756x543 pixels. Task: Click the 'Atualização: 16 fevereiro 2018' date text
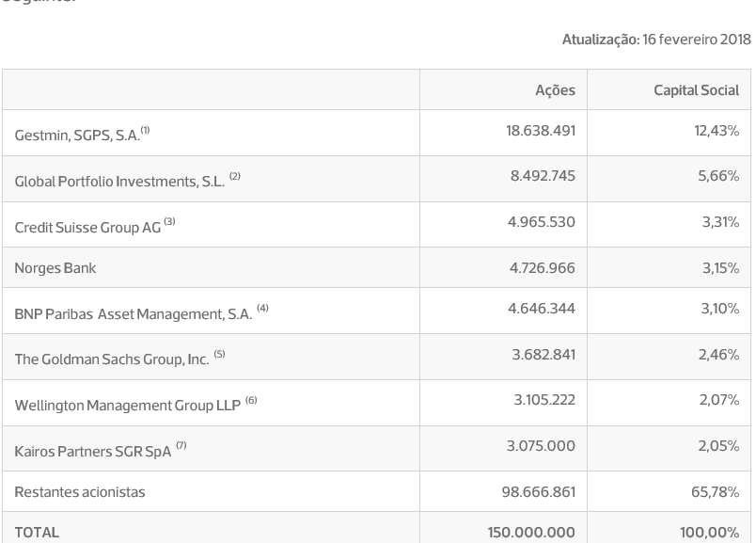pyautogui.click(x=656, y=40)
